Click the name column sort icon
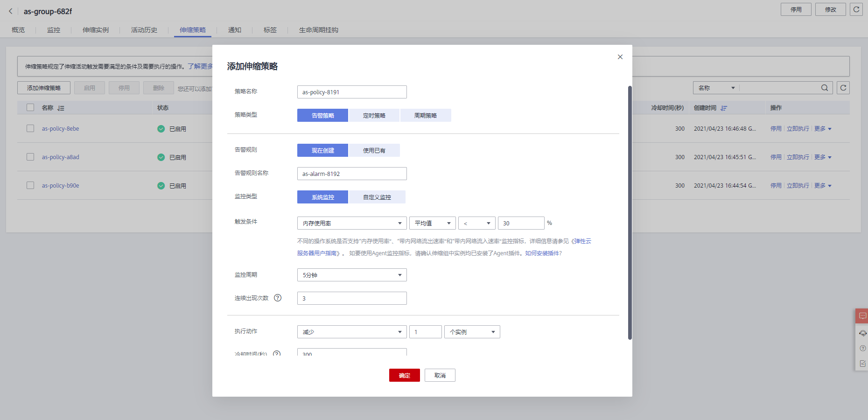The height and width of the screenshot is (420, 868). 61,108
